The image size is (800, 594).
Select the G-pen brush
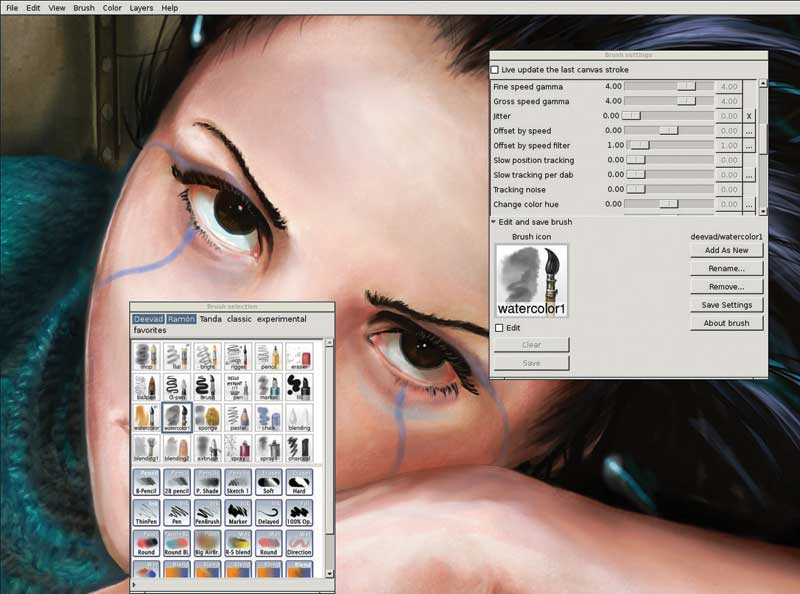[x=177, y=387]
